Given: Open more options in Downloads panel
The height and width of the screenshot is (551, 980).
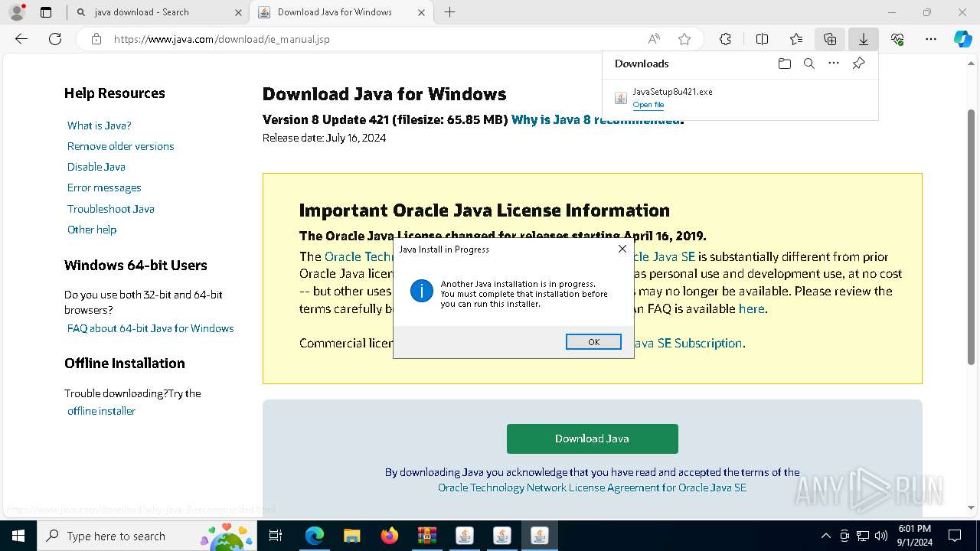Looking at the screenshot, I should (x=834, y=64).
